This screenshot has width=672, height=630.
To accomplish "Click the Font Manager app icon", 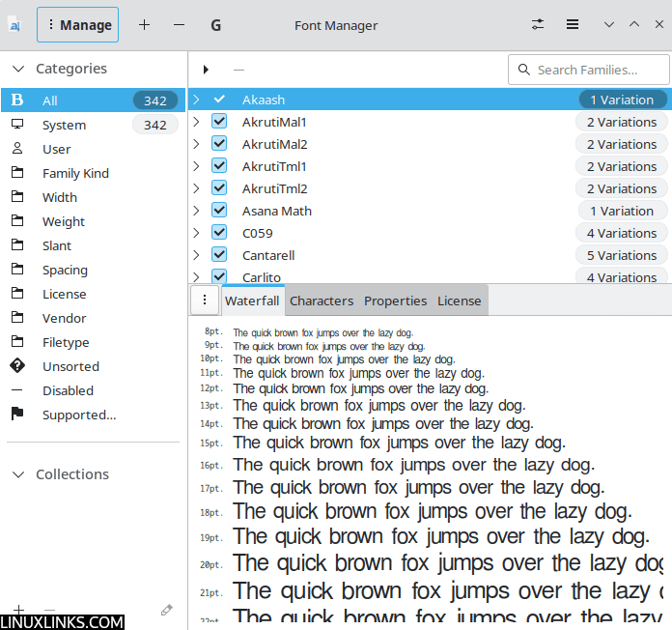I will click(15, 25).
